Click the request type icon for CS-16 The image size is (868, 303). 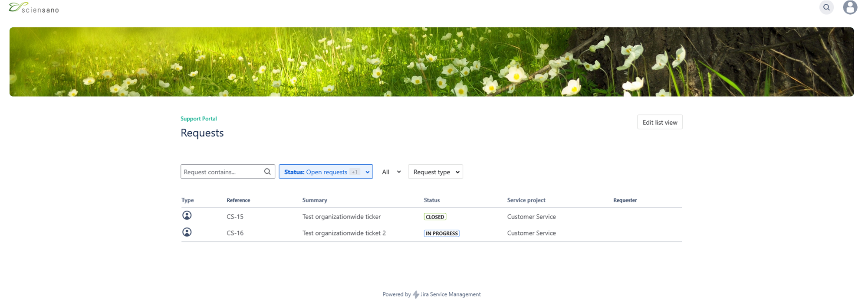point(187,232)
